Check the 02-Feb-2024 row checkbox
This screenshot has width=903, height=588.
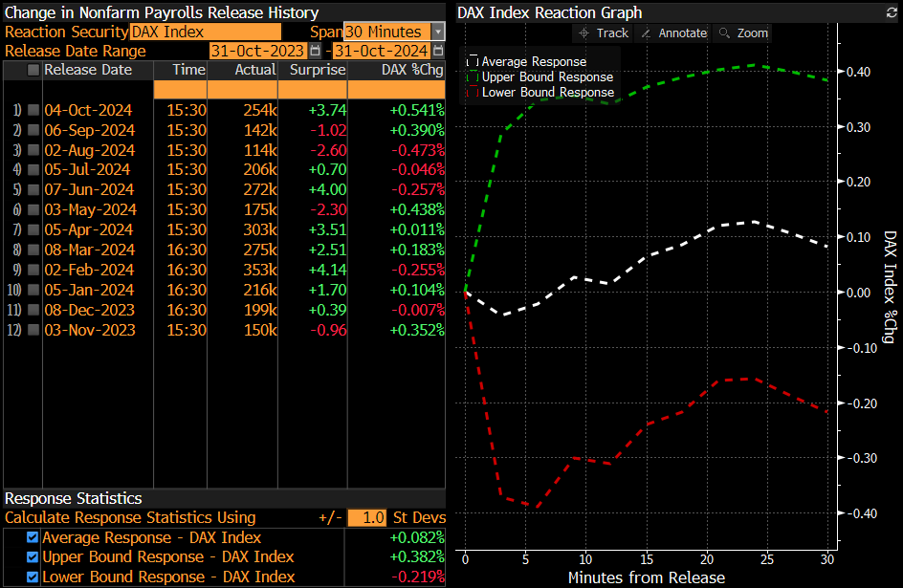pyautogui.click(x=33, y=270)
